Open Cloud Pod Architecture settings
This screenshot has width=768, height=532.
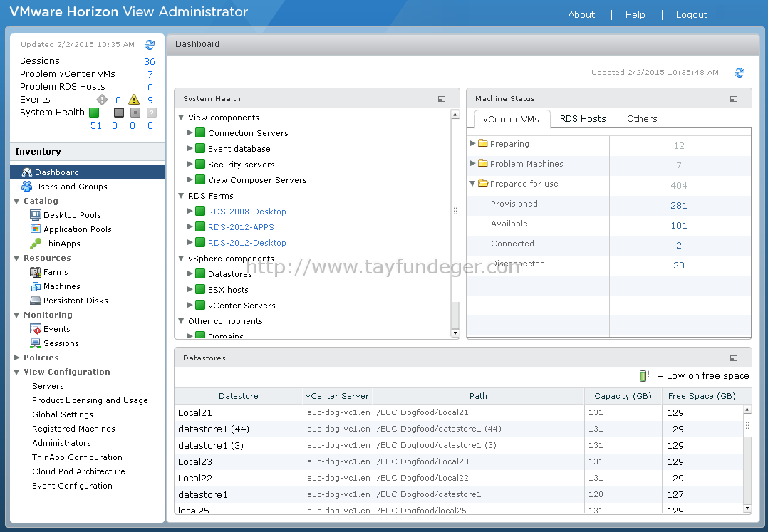79,471
